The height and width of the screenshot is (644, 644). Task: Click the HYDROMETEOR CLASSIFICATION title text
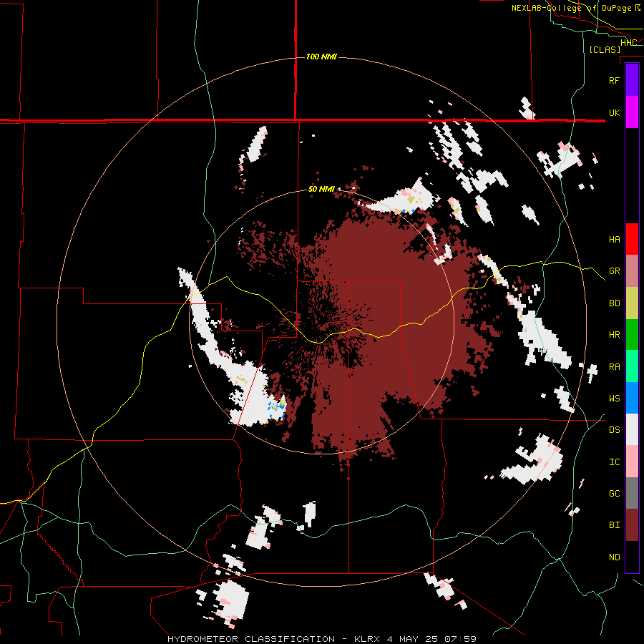(251, 639)
